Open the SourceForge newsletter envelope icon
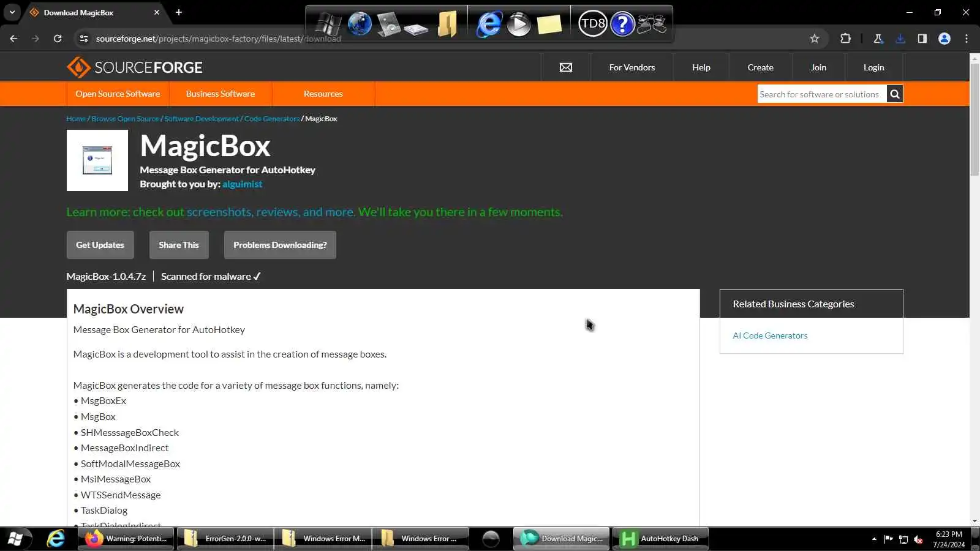This screenshot has height=551, width=980. point(566,67)
